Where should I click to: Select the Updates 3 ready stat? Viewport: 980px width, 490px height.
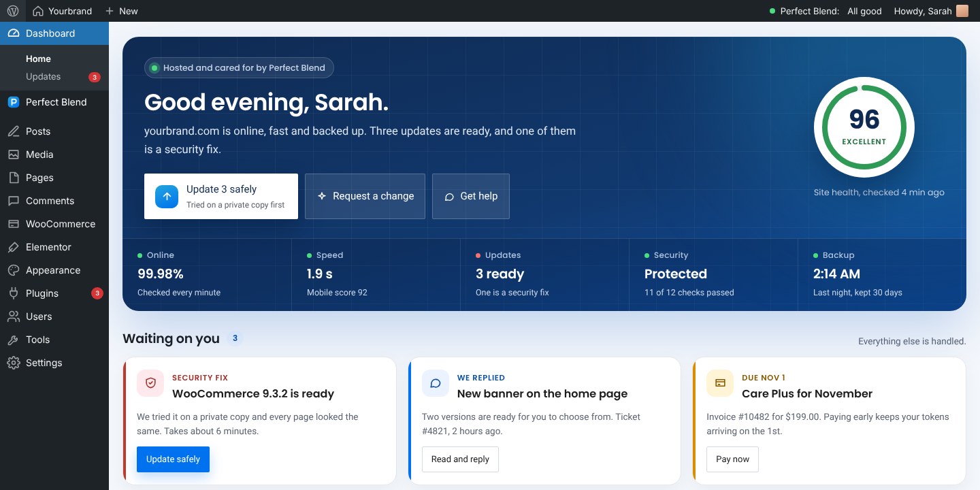[544, 275]
